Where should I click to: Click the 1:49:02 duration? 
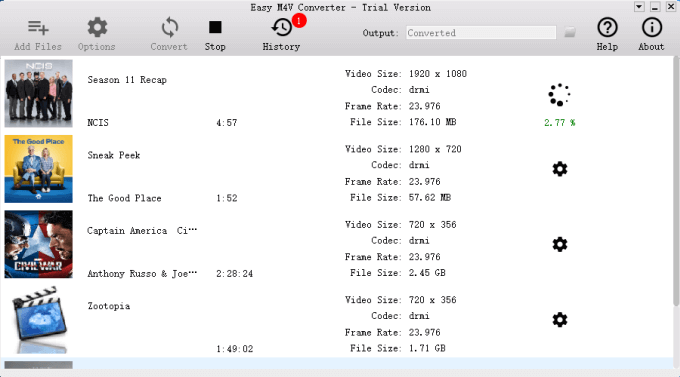pos(235,349)
